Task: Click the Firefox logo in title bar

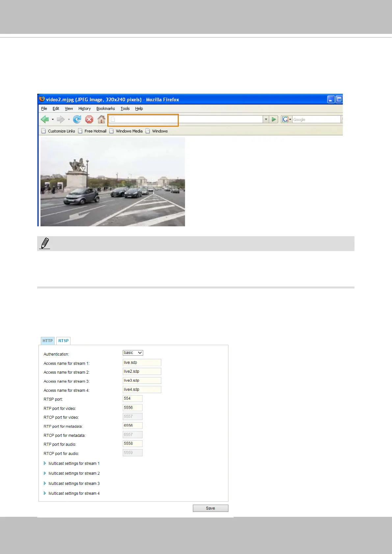Action: tap(42, 99)
